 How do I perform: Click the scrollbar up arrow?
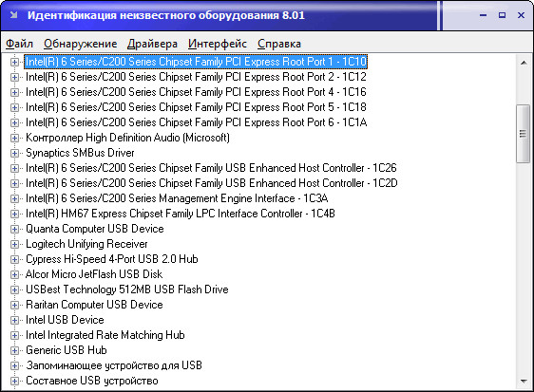click(524, 63)
